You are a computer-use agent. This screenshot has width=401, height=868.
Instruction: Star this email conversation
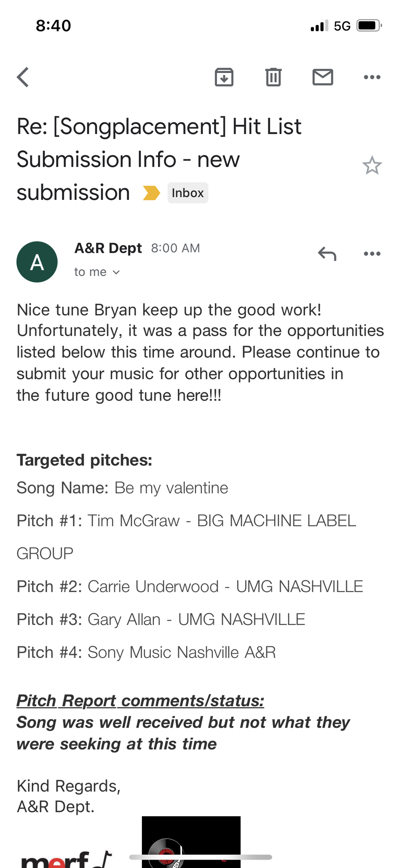click(x=372, y=165)
